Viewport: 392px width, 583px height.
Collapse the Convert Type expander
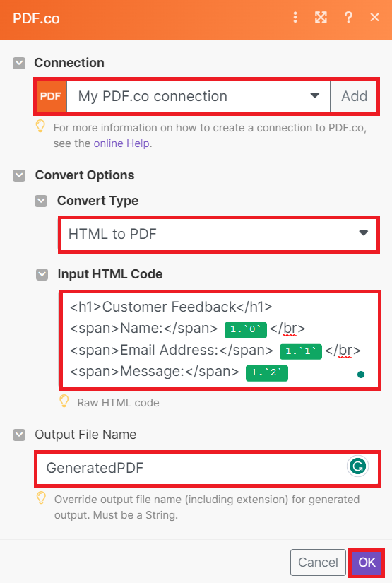point(41,201)
